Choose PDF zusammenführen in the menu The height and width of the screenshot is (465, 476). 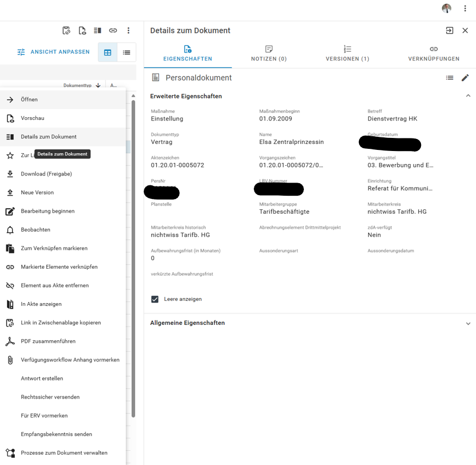(48, 341)
